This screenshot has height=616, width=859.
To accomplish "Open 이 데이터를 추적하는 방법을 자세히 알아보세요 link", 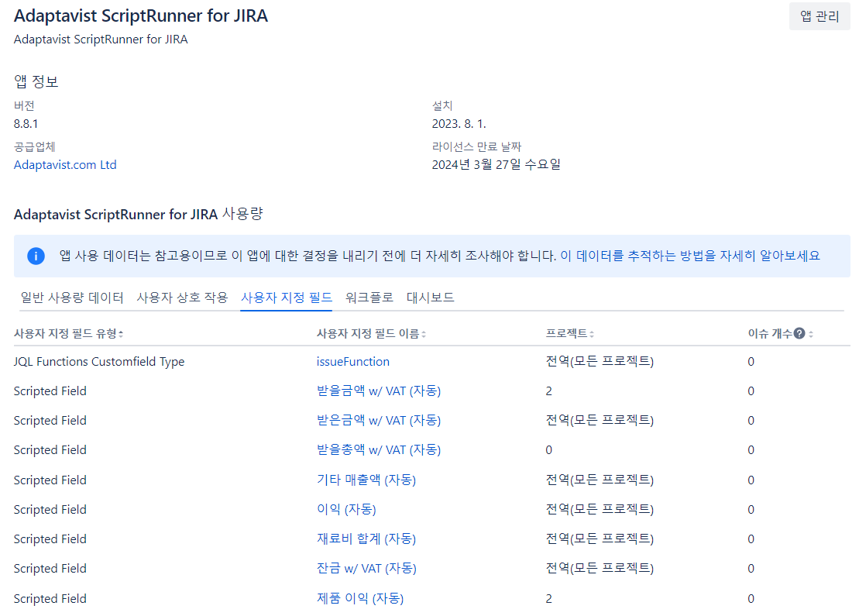I will [689, 256].
